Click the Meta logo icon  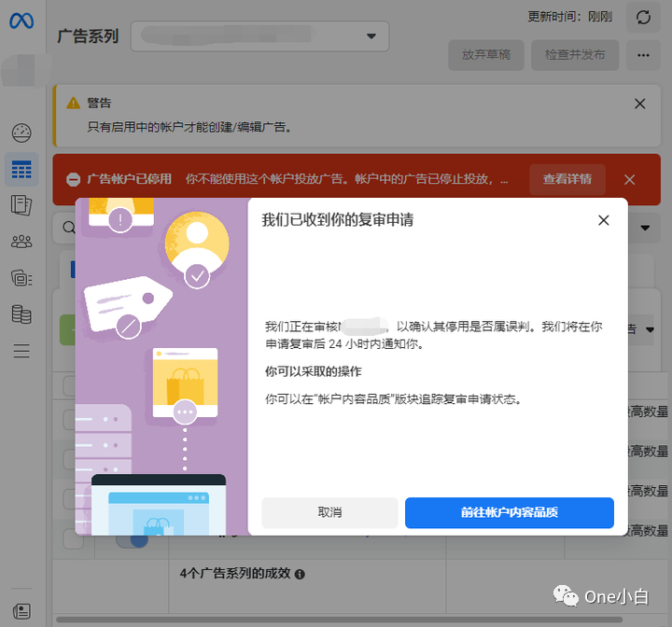pyautogui.click(x=21, y=21)
